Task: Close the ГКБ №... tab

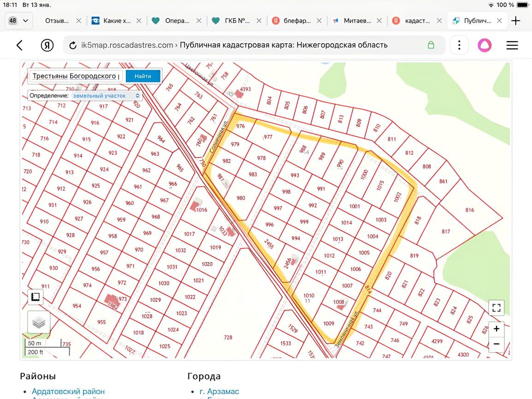Action: point(259,21)
